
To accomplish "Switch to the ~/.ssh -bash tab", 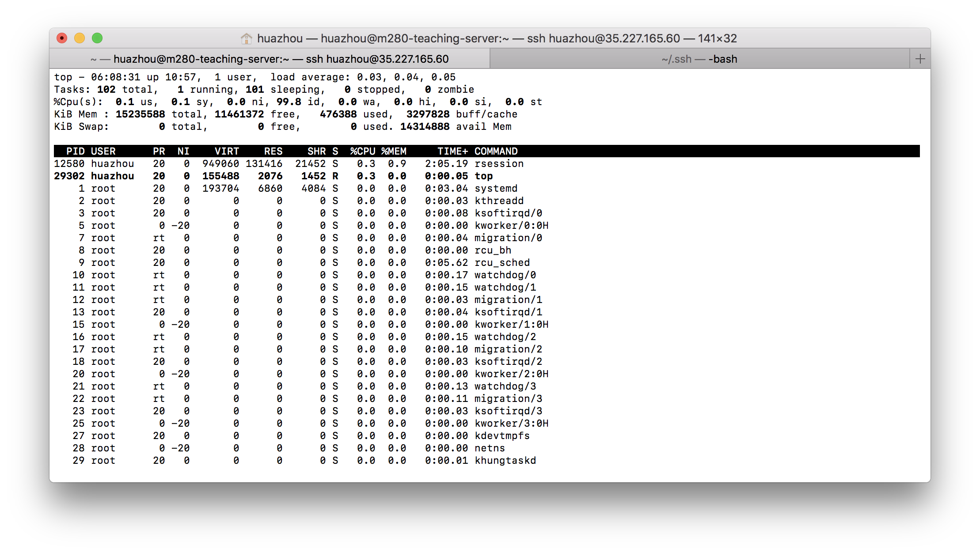I will (699, 59).
